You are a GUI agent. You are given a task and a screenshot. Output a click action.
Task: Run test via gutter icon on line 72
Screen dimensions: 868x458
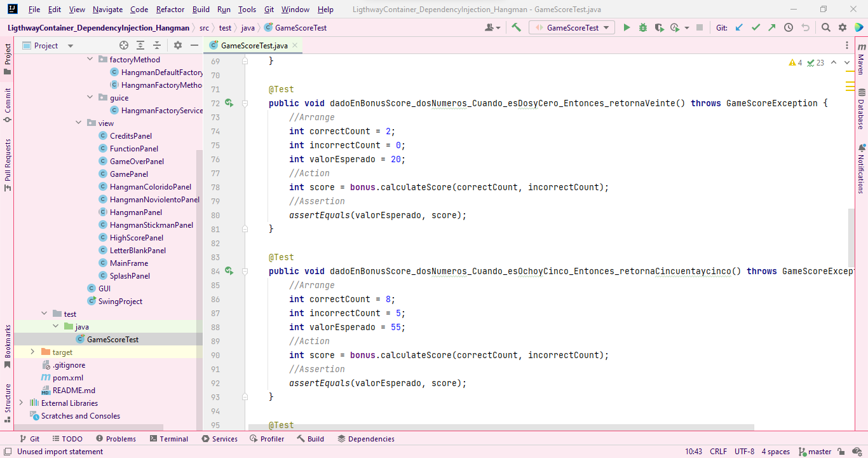229,103
